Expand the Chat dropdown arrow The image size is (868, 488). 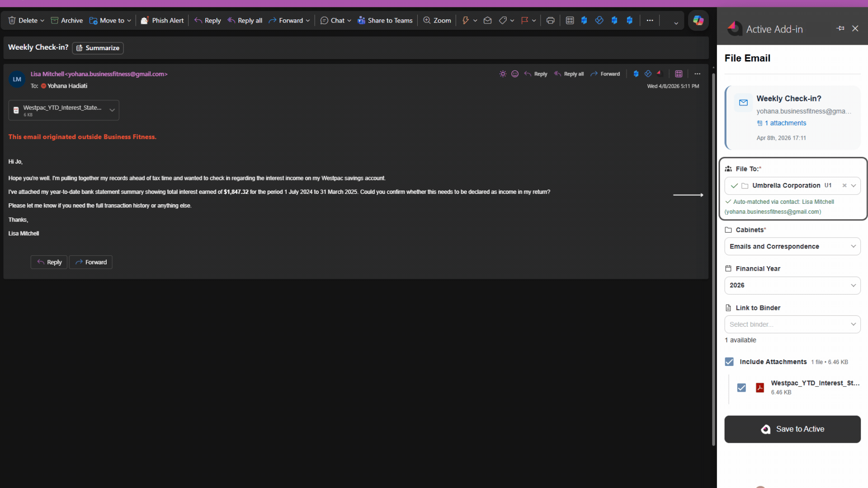(x=349, y=21)
